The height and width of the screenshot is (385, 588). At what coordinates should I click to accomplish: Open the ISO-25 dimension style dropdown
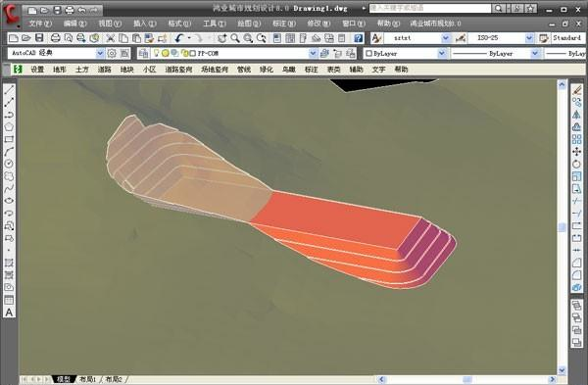529,38
